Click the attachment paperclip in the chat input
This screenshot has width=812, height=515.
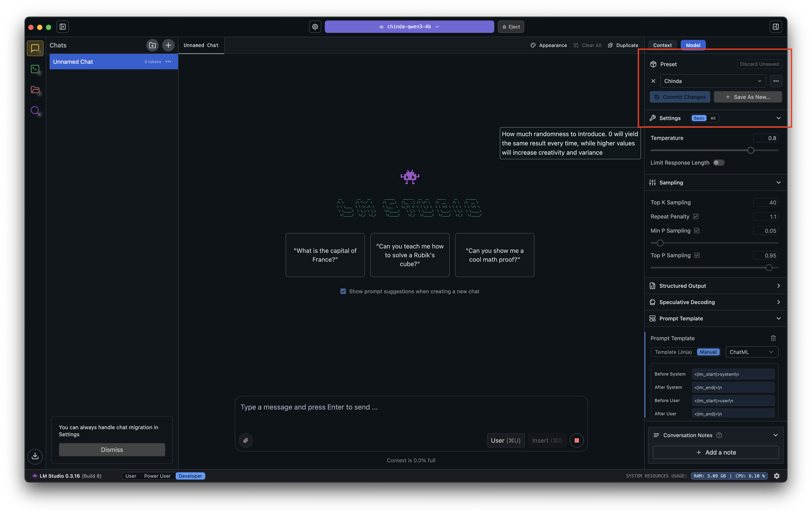[246, 440]
